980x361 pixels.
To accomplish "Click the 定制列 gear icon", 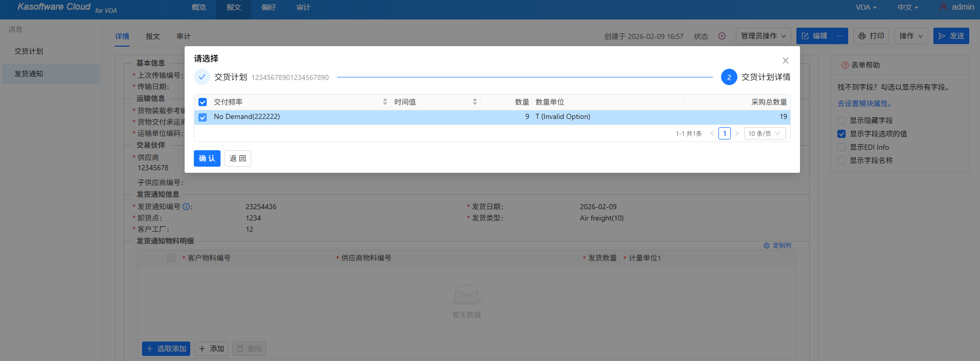I will pyautogui.click(x=767, y=246).
